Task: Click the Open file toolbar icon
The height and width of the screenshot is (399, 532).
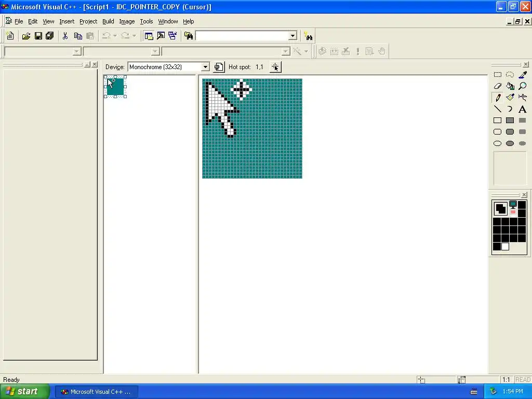Action: click(26, 36)
